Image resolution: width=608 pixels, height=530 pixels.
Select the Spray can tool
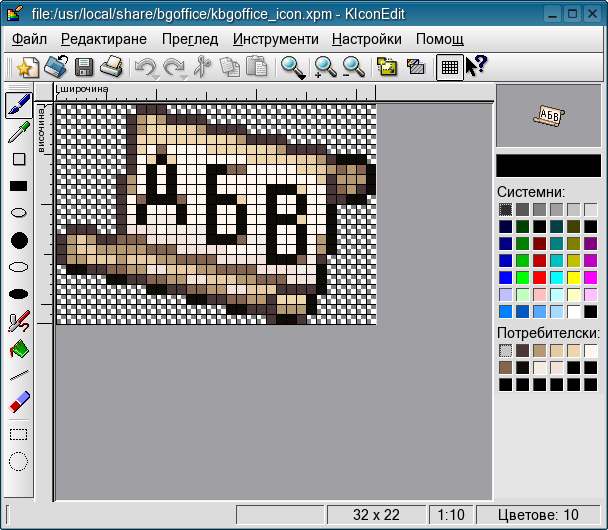pos(19,321)
